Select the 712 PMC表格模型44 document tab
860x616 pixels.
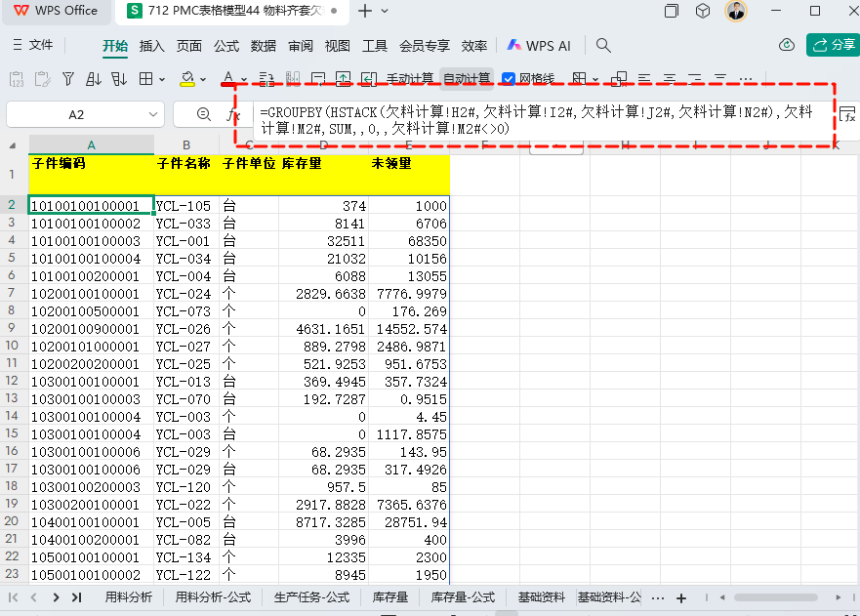pyautogui.click(x=232, y=11)
